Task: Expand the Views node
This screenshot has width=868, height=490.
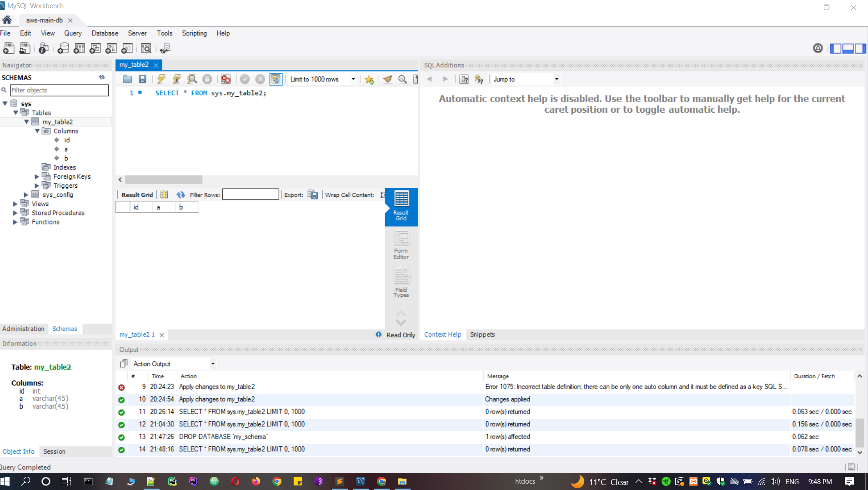Action: click(15, 204)
